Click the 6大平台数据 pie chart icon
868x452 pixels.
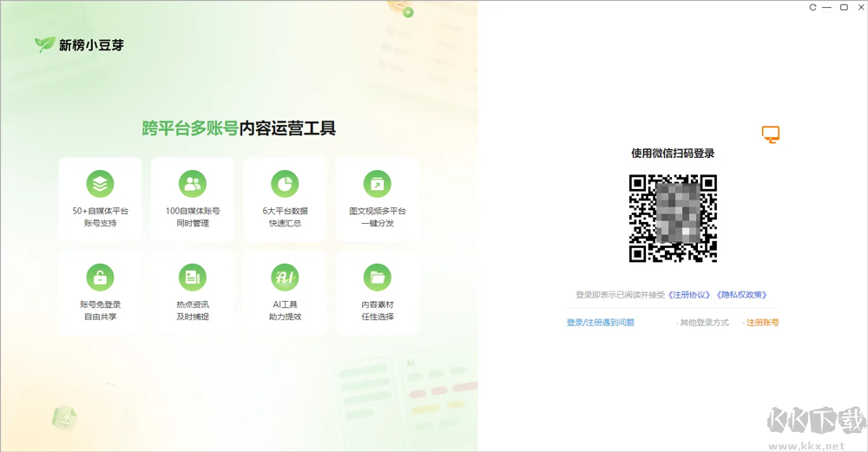pos(285,184)
